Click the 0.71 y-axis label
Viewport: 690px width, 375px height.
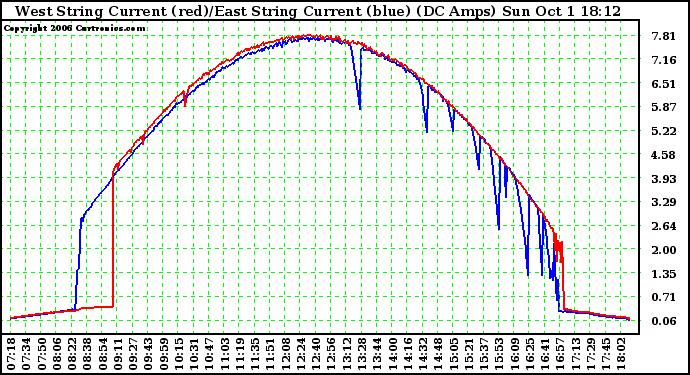point(664,298)
